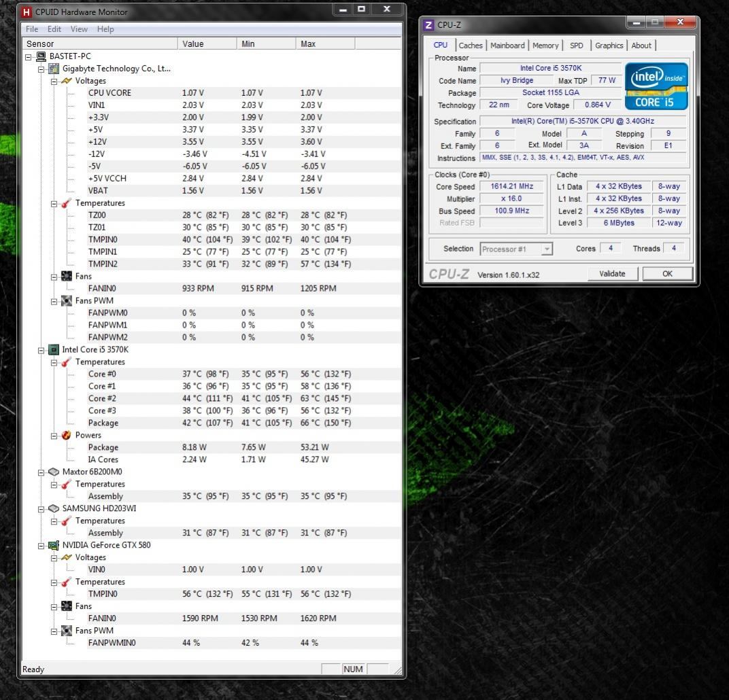Image resolution: width=729 pixels, height=700 pixels.
Task: Select the VBAT voltage row
Action: (244, 191)
